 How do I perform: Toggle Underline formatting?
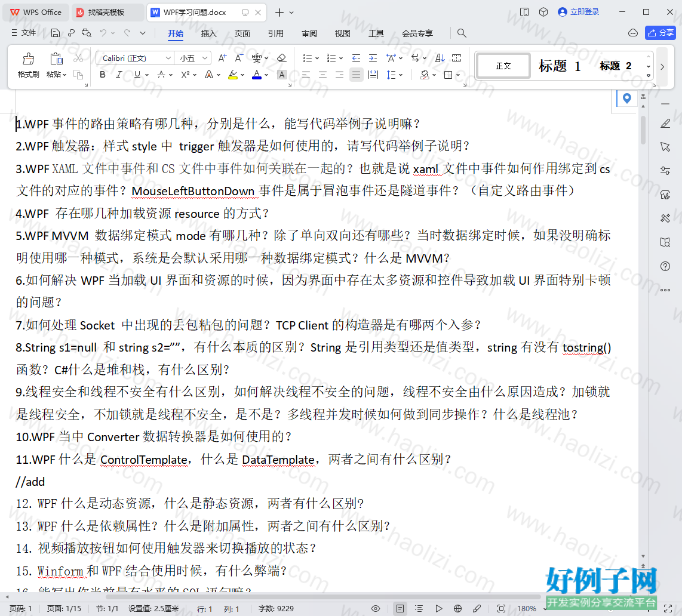coord(137,75)
